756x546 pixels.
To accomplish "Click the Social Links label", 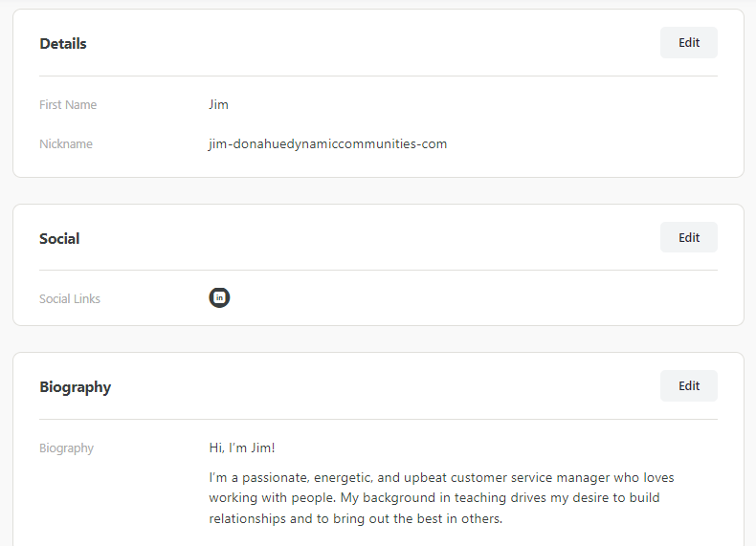I will click(x=70, y=298).
